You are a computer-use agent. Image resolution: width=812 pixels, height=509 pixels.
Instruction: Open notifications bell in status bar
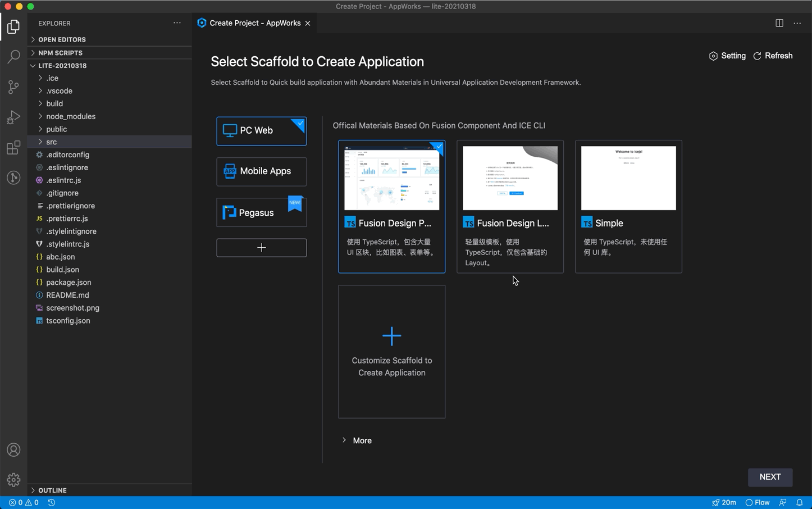coord(800,503)
